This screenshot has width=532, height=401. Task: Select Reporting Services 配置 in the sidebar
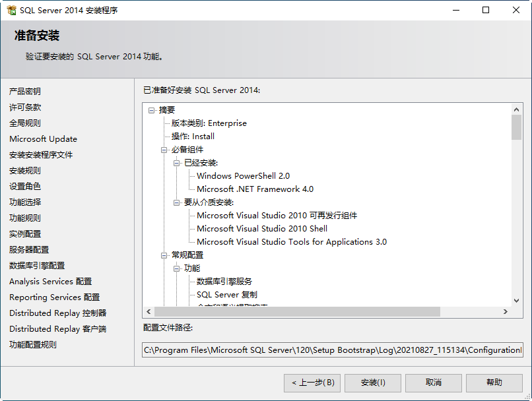pyautogui.click(x=54, y=297)
